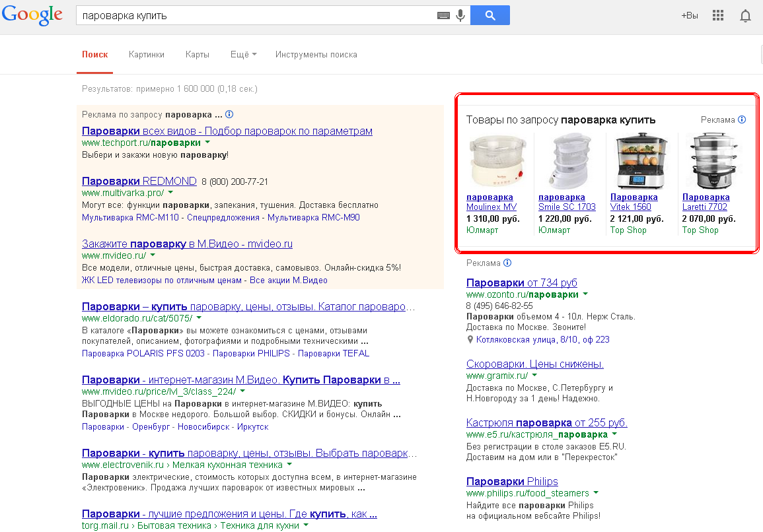The width and height of the screenshot is (763, 532).
Task: Open the пароварка Smile SC 1703 link
Action: (567, 202)
